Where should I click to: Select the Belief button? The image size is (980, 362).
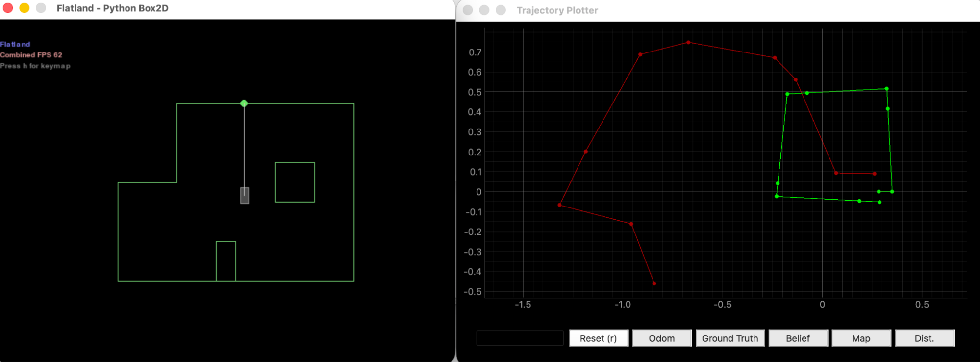(798, 338)
